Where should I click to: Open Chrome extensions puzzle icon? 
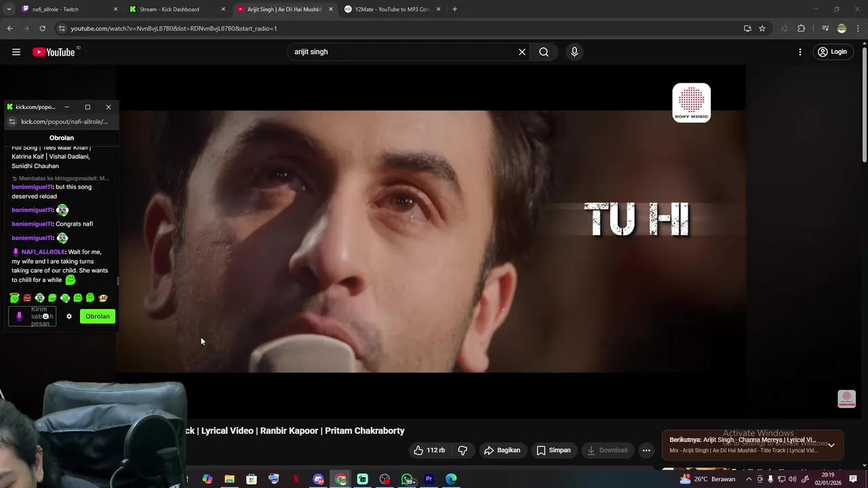pos(802,28)
